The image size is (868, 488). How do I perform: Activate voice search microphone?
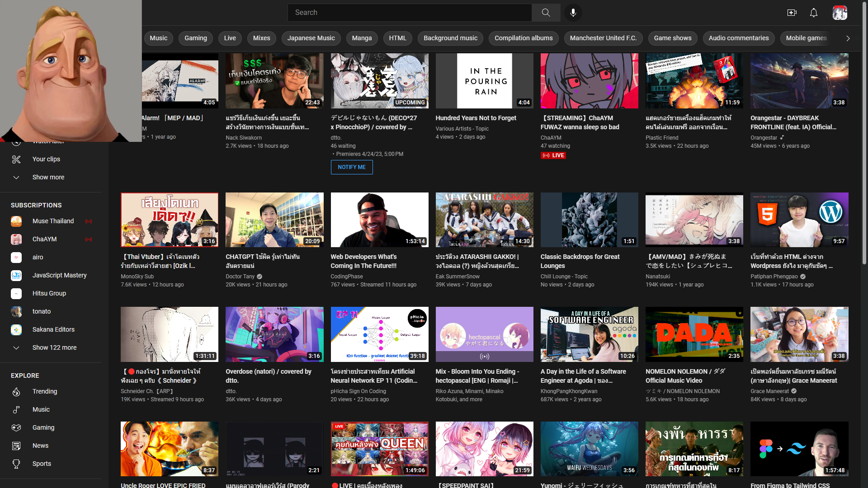click(573, 13)
